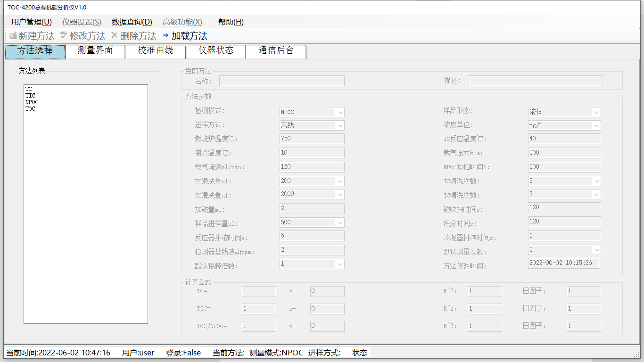Screen dimensions: 644x362
Task: Click the 描述 input field
Action: (x=536, y=81)
